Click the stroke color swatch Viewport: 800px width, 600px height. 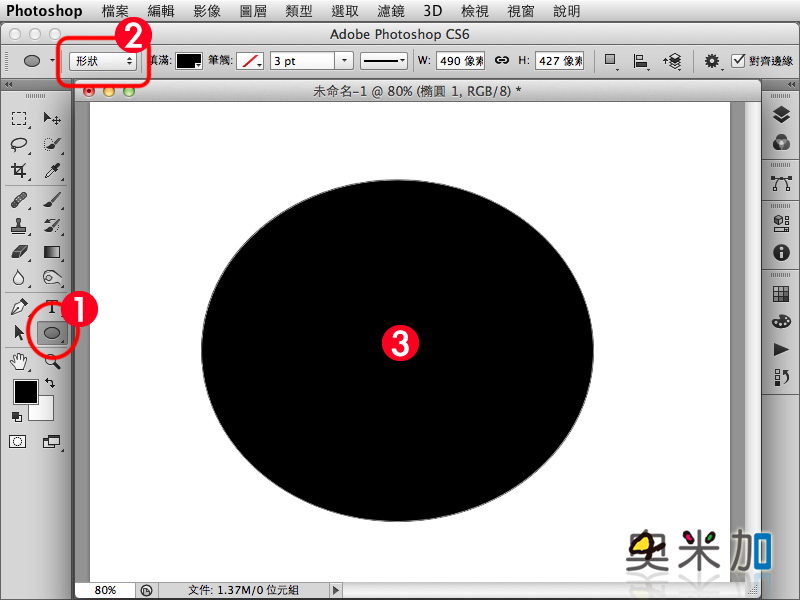click(249, 61)
